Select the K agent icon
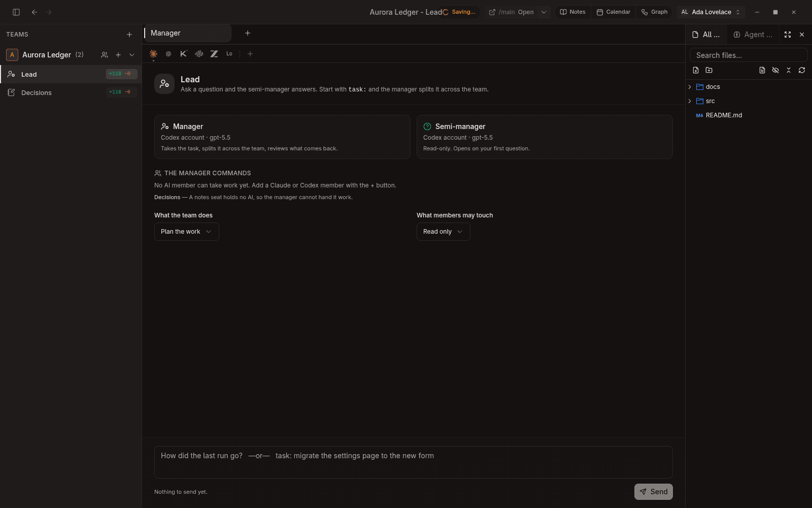The image size is (812, 508). tap(184, 54)
